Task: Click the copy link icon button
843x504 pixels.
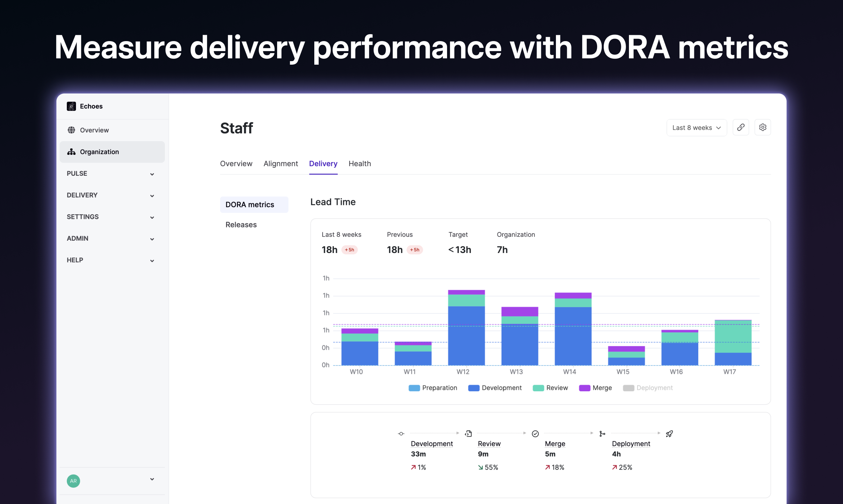Action: [x=740, y=127]
